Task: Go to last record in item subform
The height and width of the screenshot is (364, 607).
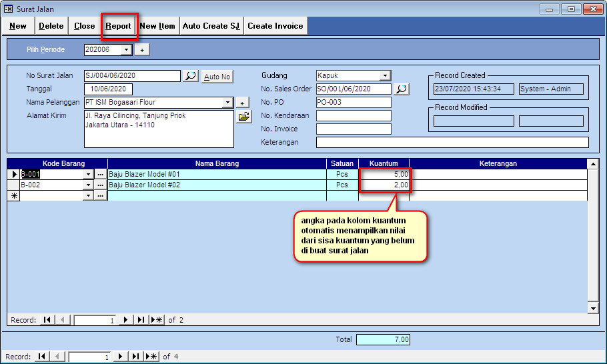Action: coord(141,320)
